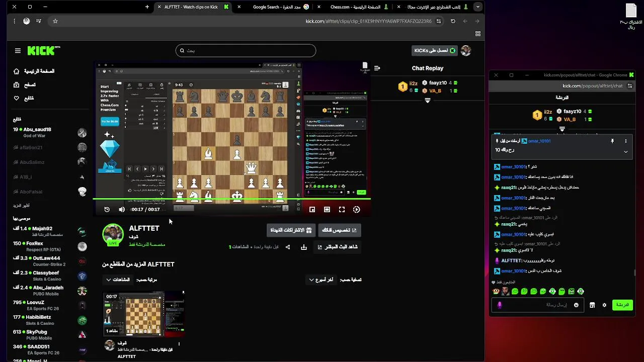Click the green chat send button
Viewport: 644px width, 362px height.
click(x=622, y=305)
